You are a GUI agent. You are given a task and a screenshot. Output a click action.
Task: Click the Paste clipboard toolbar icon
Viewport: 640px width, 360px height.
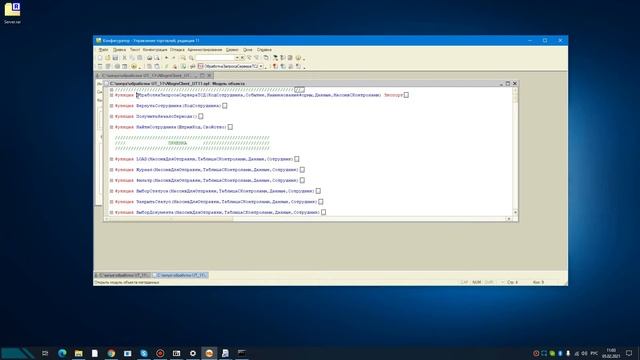click(x=140, y=58)
